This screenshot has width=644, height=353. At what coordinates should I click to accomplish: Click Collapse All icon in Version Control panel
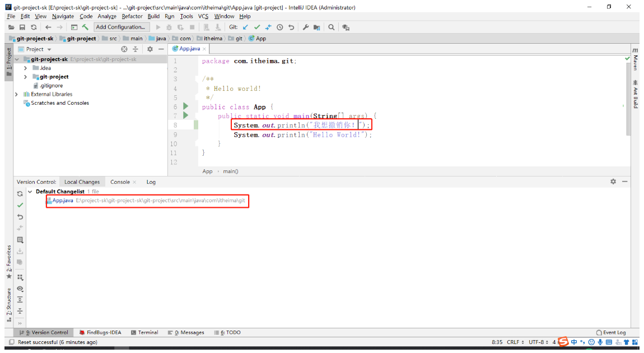[x=20, y=310]
